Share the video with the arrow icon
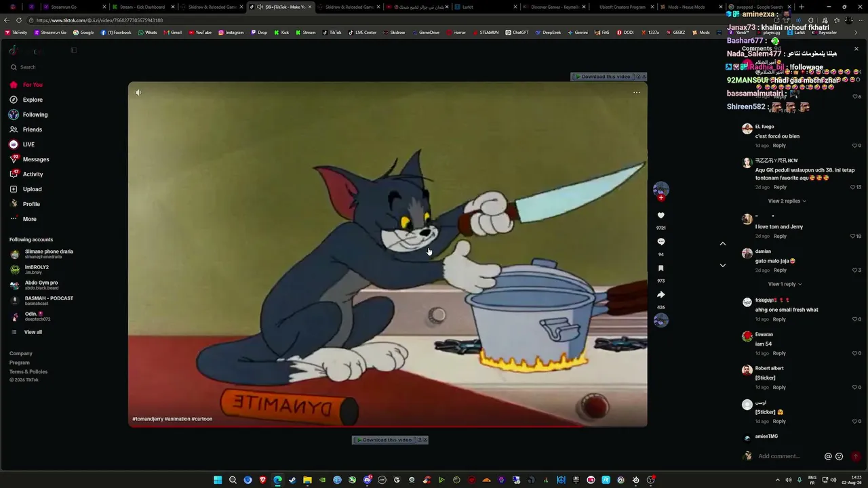The image size is (868, 488). coord(661,295)
